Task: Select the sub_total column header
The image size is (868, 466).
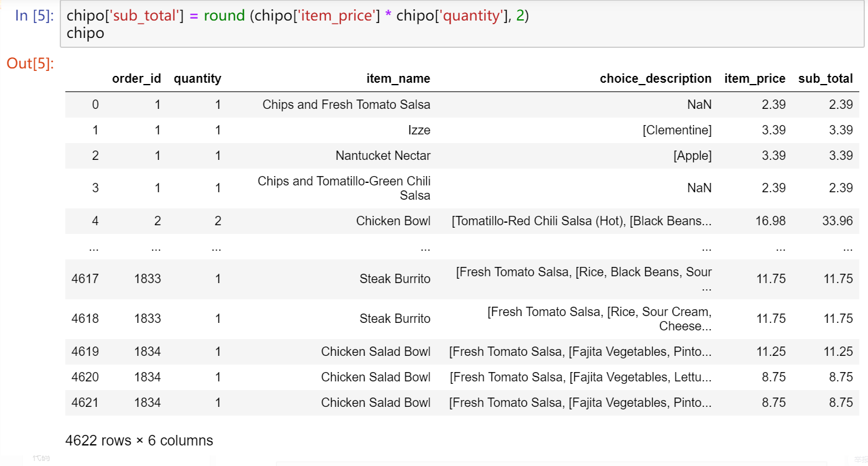Action: pos(825,78)
